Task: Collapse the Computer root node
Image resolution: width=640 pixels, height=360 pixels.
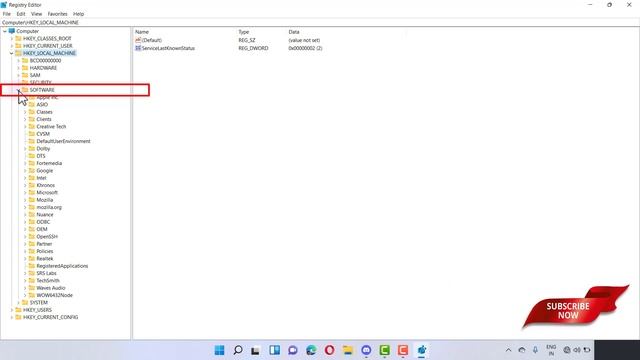Action: click(x=5, y=31)
